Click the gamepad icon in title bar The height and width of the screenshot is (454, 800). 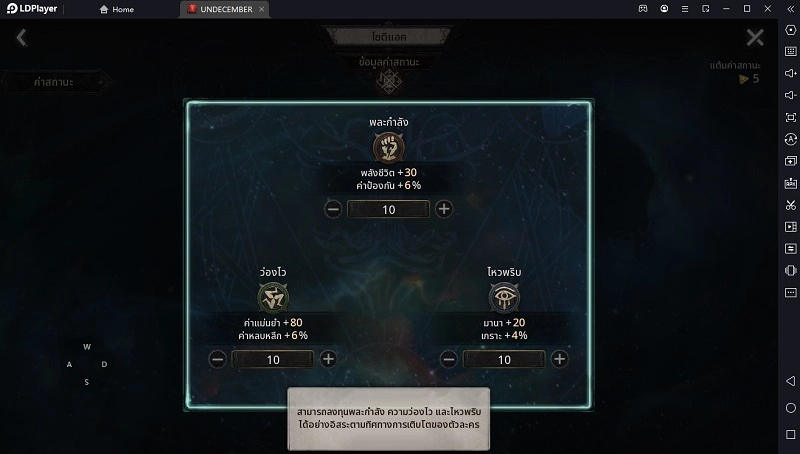click(x=643, y=9)
